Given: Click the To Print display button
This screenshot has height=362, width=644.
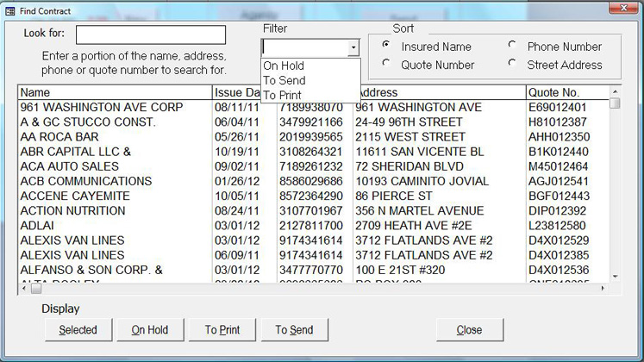Looking at the screenshot, I should point(222,329).
